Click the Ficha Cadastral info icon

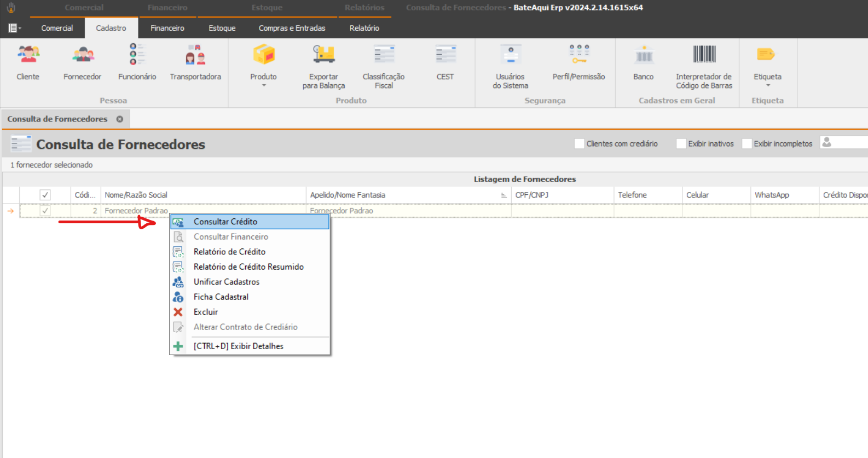178,297
